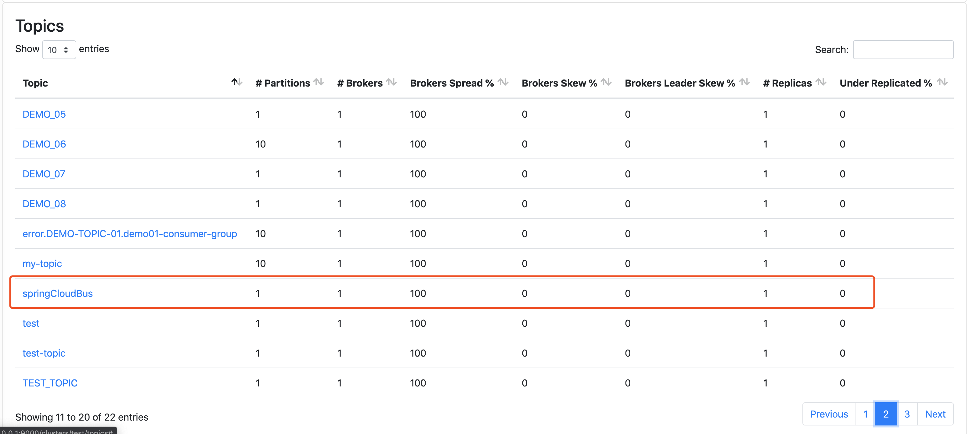Click the Previous pagination button

[x=829, y=414]
